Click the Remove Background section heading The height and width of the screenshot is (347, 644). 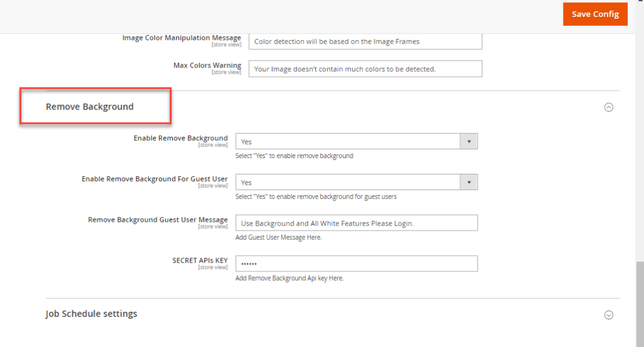(89, 107)
